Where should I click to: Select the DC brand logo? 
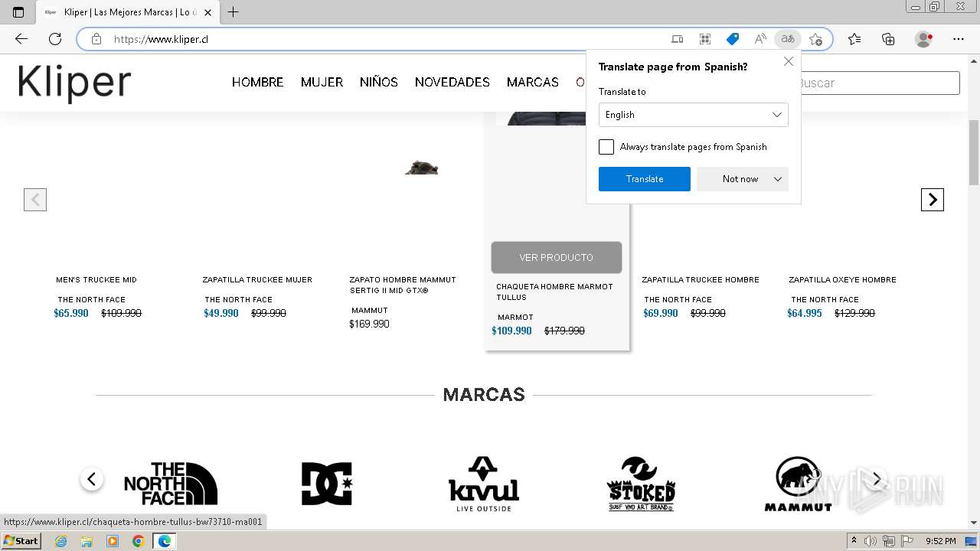click(x=327, y=483)
